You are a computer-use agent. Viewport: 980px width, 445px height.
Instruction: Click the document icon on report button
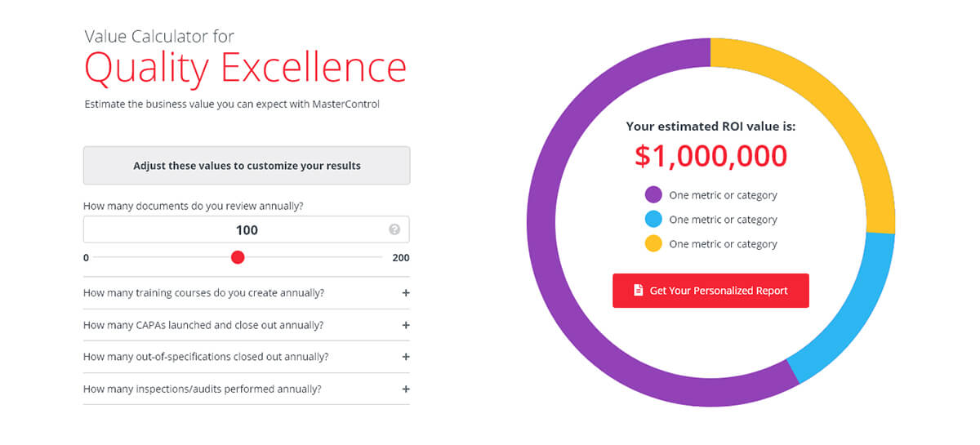click(639, 291)
